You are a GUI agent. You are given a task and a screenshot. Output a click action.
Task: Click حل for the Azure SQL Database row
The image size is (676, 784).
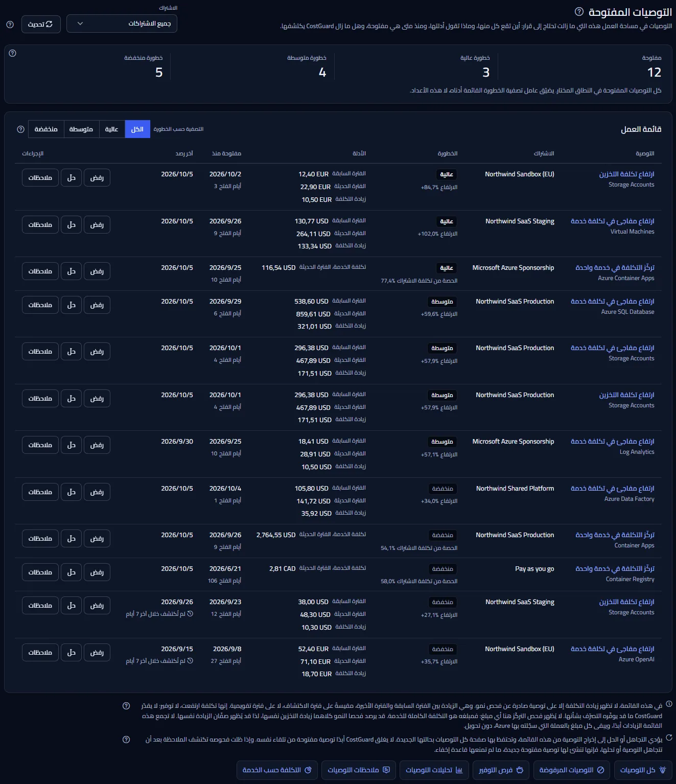[x=72, y=305]
